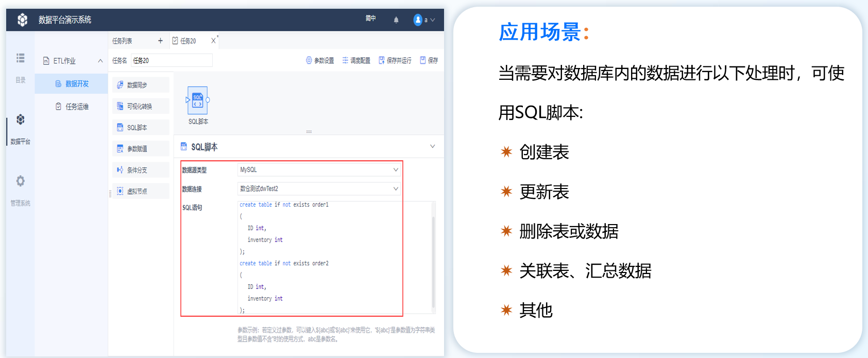Click the ETL作业 document icon
The image size is (868, 358).
[x=46, y=61]
